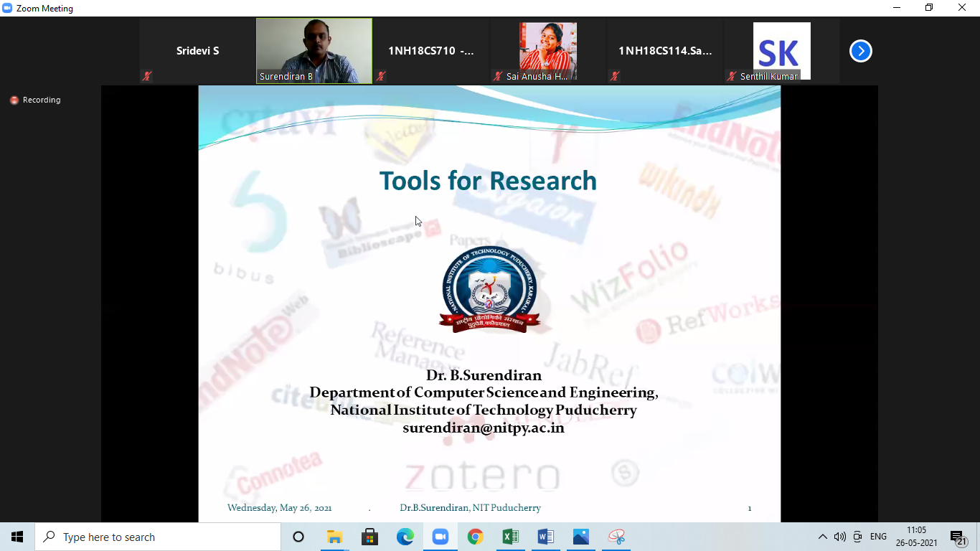This screenshot has height=551, width=980.
Task: Close the Zoom Meeting window
Action: click(963, 8)
